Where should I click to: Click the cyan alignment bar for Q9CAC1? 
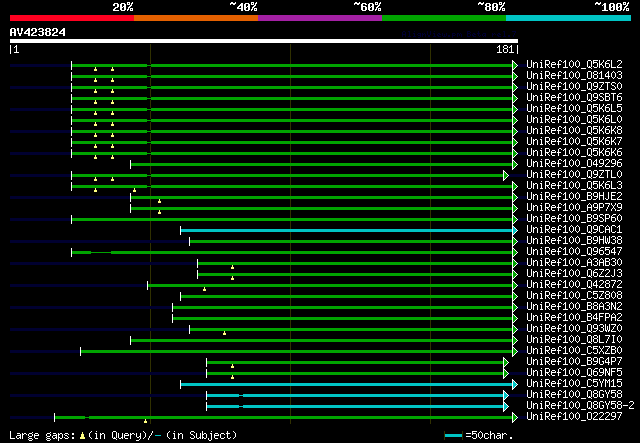tap(347, 231)
